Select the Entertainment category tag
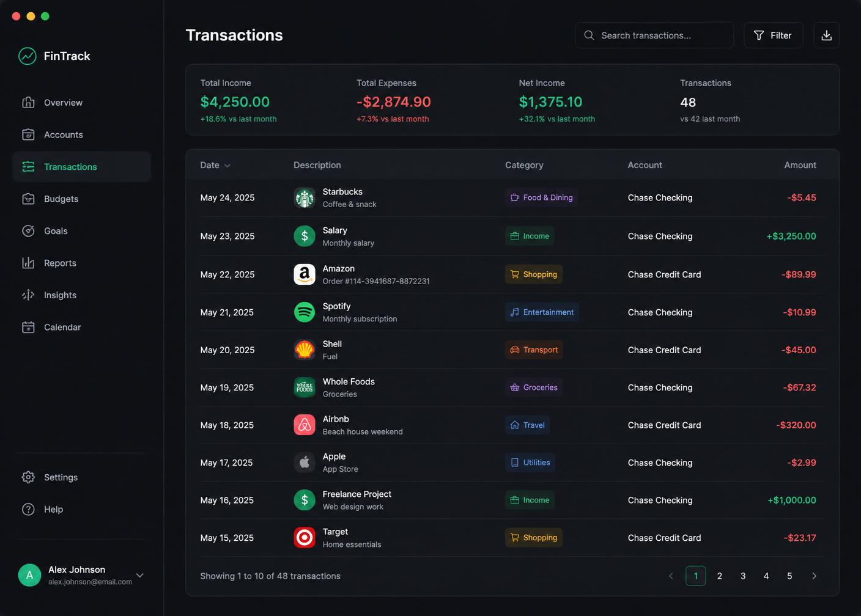 click(542, 312)
